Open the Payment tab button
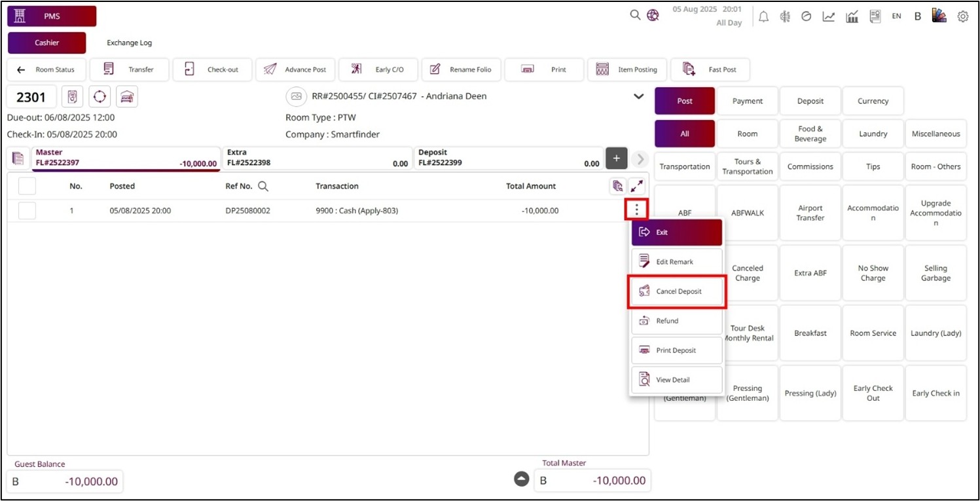This screenshot has width=980, height=501. click(747, 101)
